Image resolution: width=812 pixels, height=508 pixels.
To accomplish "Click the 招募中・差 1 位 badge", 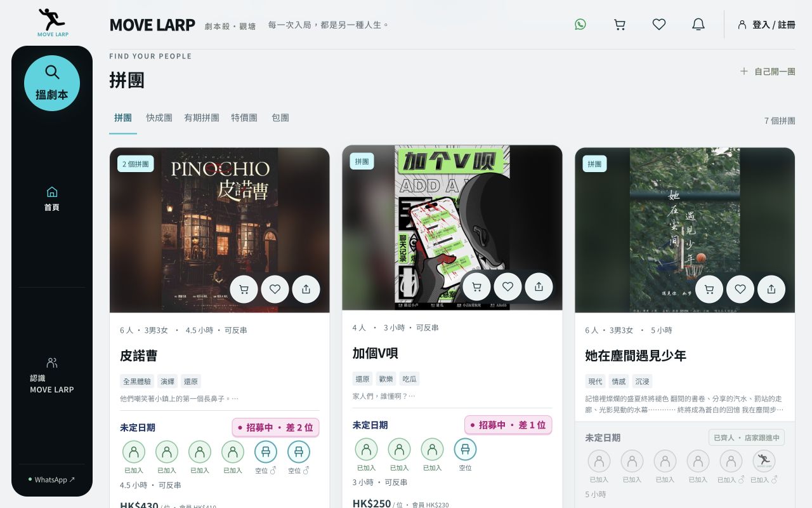I will (x=508, y=425).
